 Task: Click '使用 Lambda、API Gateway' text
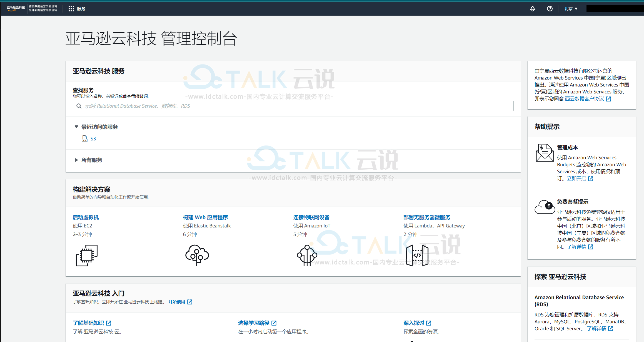434,225
